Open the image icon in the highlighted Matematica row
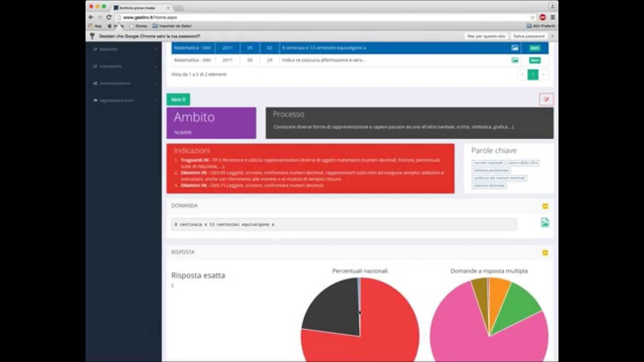The height and width of the screenshot is (362, 644). pos(515,48)
